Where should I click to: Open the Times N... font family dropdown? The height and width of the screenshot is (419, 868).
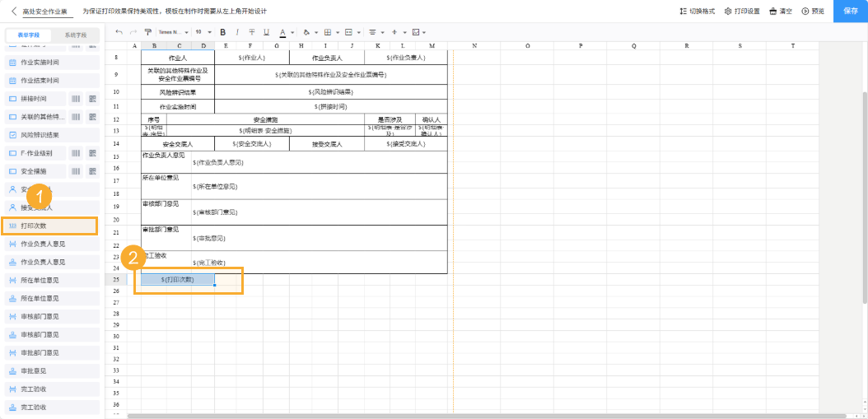[173, 32]
